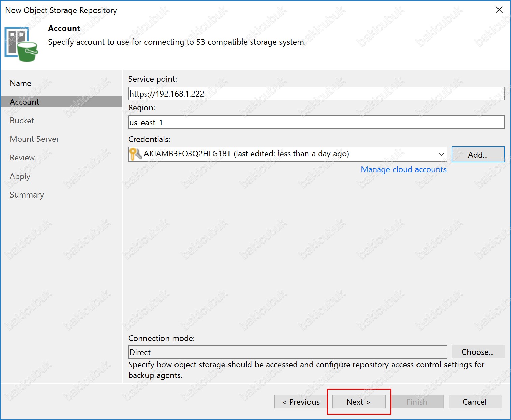The image size is (511, 420).
Task: Select the Mount Server wizard step
Action: [x=34, y=139]
